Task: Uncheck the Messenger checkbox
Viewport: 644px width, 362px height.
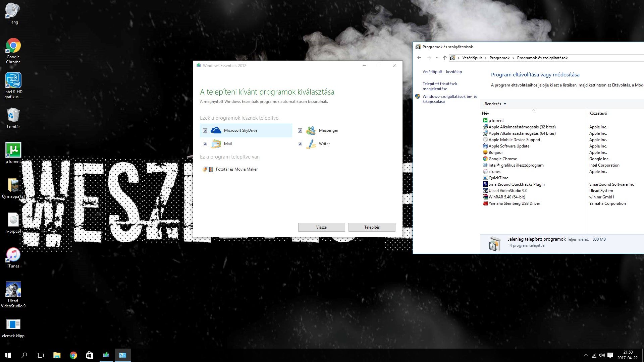Action: [x=300, y=131]
